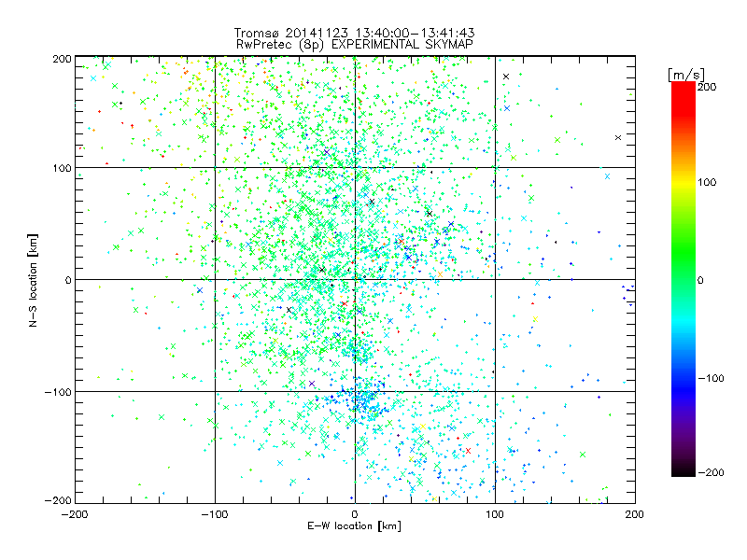Click the 'E-W location [km]' axis label
The width and height of the screenshot is (747, 560).
point(354,525)
